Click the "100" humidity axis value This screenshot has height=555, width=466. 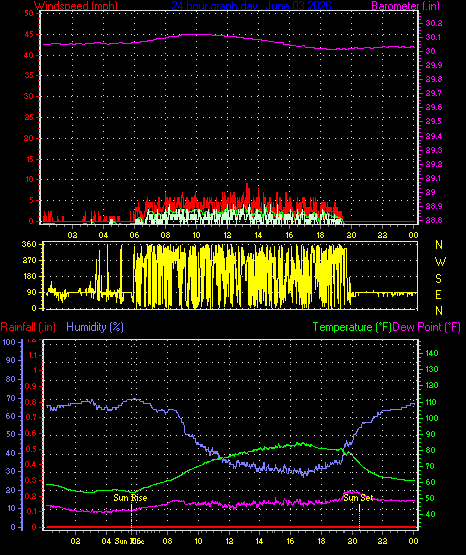[9, 342]
